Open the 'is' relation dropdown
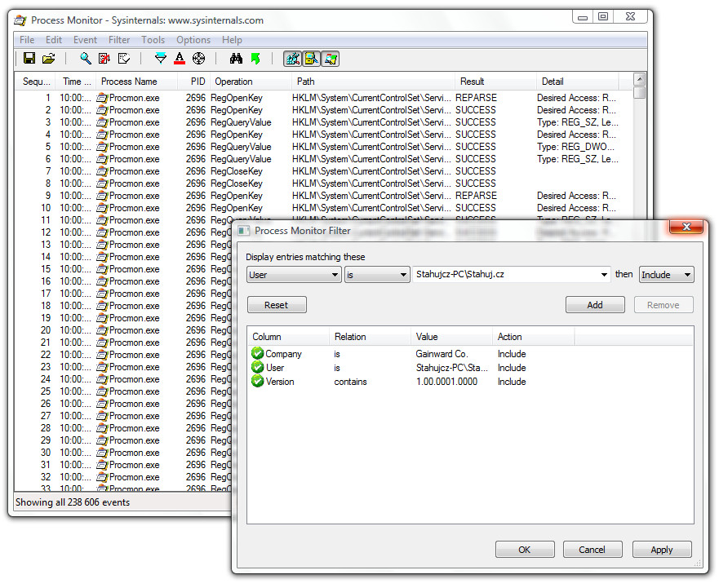Screen dimensions: 719x588 pyautogui.click(x=377, y=275)
